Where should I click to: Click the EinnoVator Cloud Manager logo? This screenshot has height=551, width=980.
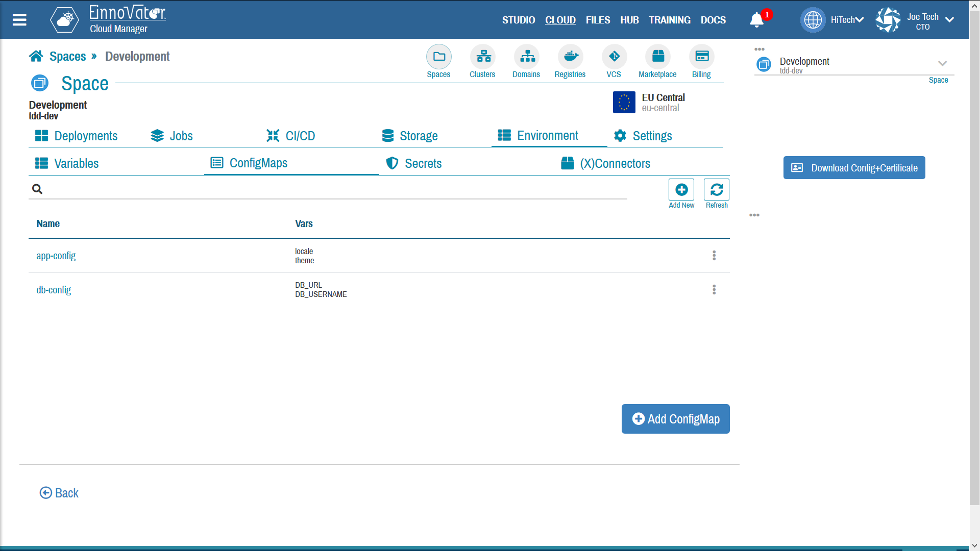tap(108, 19)
